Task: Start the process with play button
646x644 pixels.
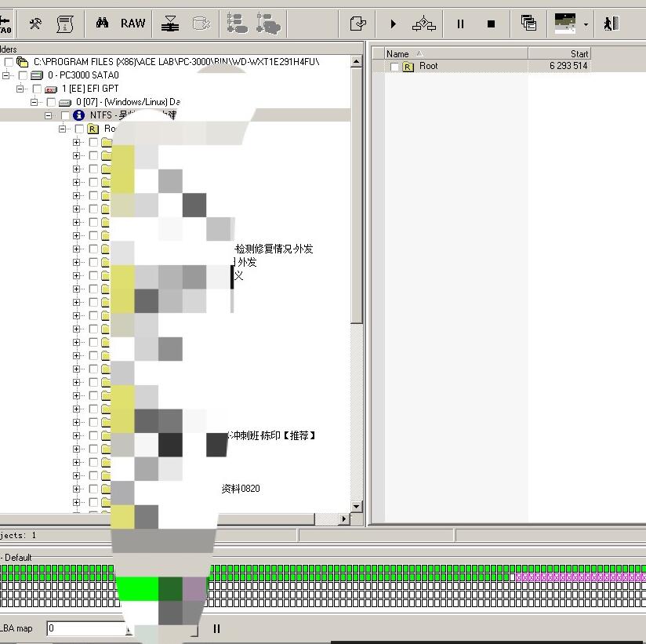Action: [393, 24]
